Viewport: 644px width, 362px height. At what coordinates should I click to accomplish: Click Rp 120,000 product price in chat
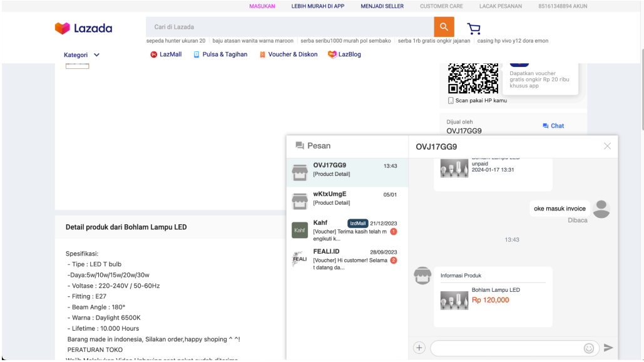[x=491, y=300]
